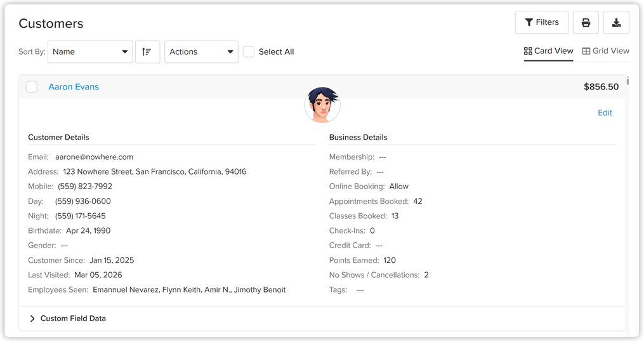This screenshot has height=342, width=644.
Task: Click Aaron Evans avatar picture
Action: pos(322,105)
